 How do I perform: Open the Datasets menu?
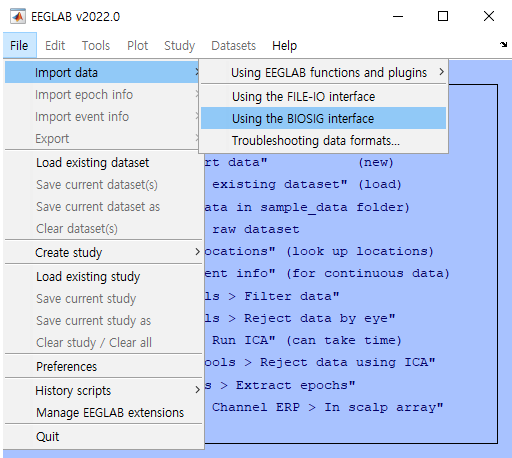(x=233, y=46)
